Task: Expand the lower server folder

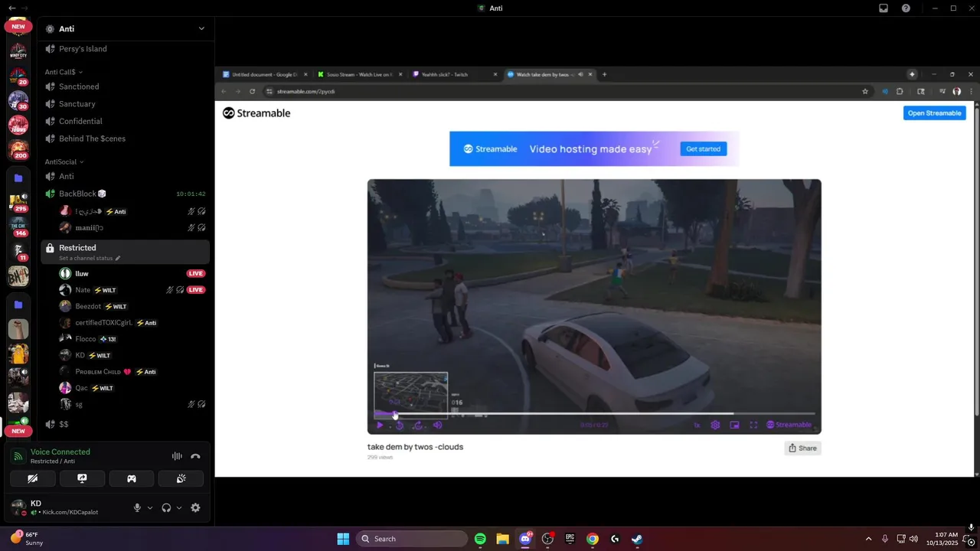Action: pyautogui.click(x=18, y=305)
